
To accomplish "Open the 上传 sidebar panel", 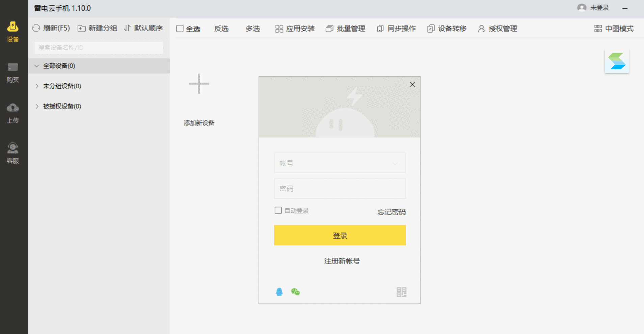I will tap(12, 112).
